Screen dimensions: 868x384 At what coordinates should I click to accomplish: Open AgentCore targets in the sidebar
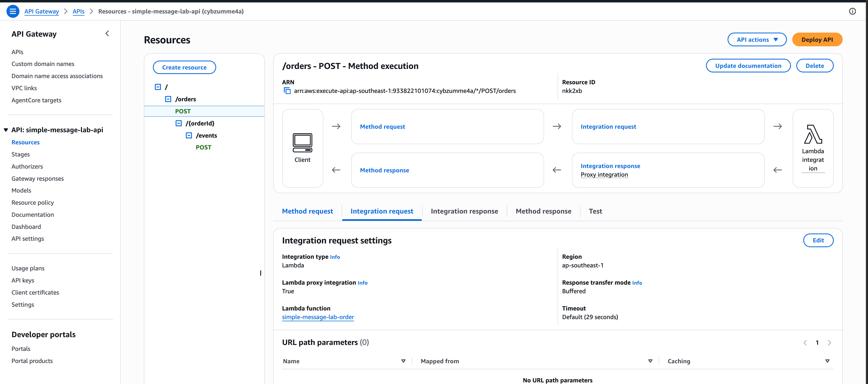36,100
